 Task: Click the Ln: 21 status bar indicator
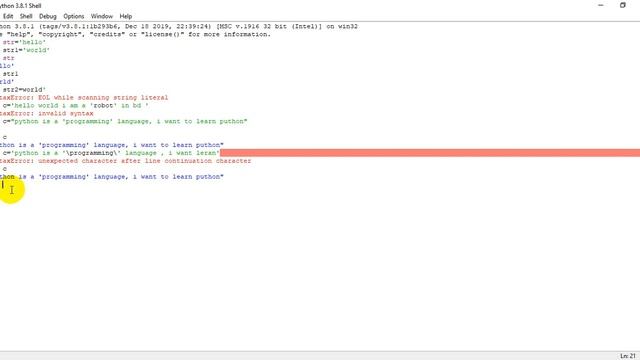click(628, 356)
